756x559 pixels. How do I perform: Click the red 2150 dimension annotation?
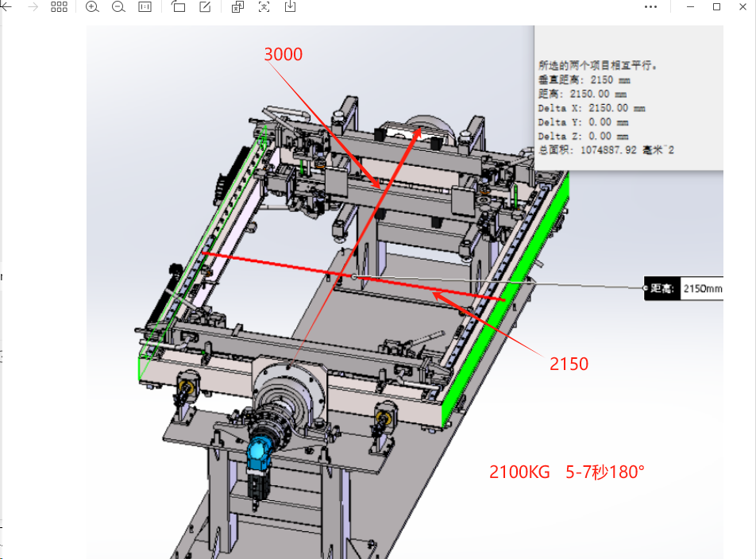(569, 364)
